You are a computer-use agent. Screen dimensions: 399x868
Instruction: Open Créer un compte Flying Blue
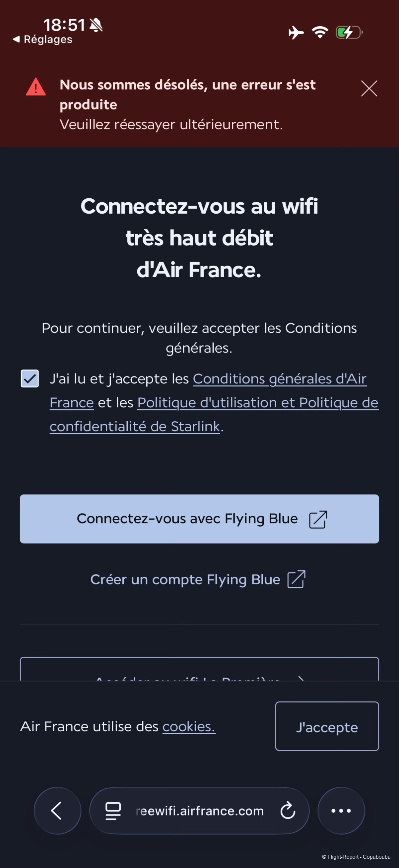185,579
